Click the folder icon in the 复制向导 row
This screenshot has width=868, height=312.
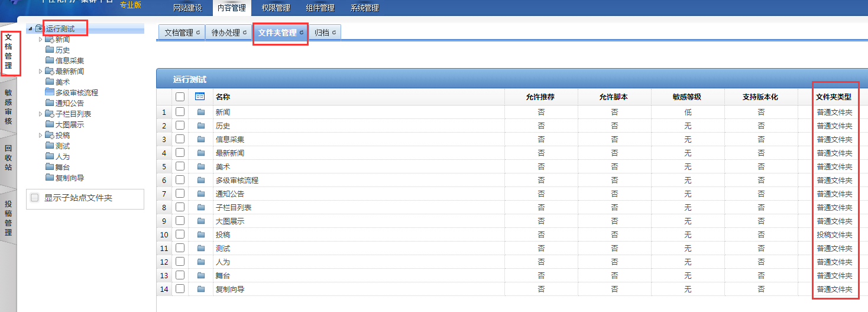[x=201, y=290]
